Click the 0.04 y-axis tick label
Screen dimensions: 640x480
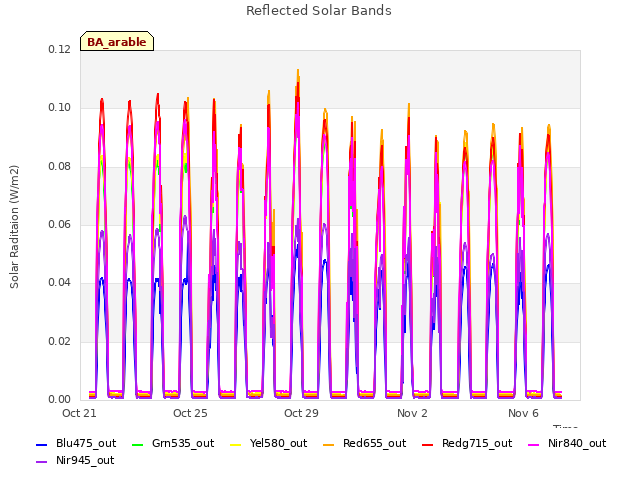click(x=60, y=282)
